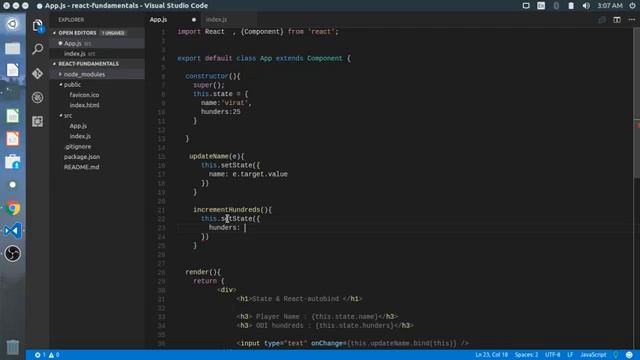Click the power menu icon

pyautogui.click(x=632, y=6)
